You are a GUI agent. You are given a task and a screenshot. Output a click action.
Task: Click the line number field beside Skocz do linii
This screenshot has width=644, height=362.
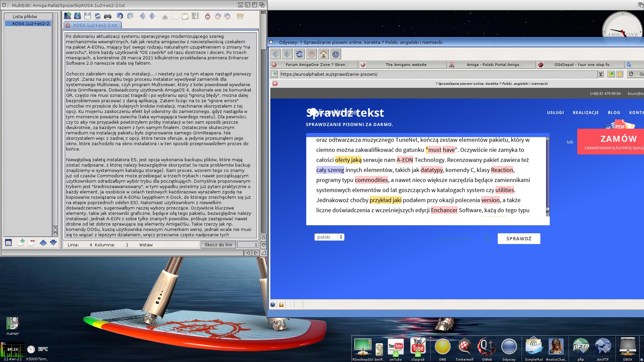point(248,245)
